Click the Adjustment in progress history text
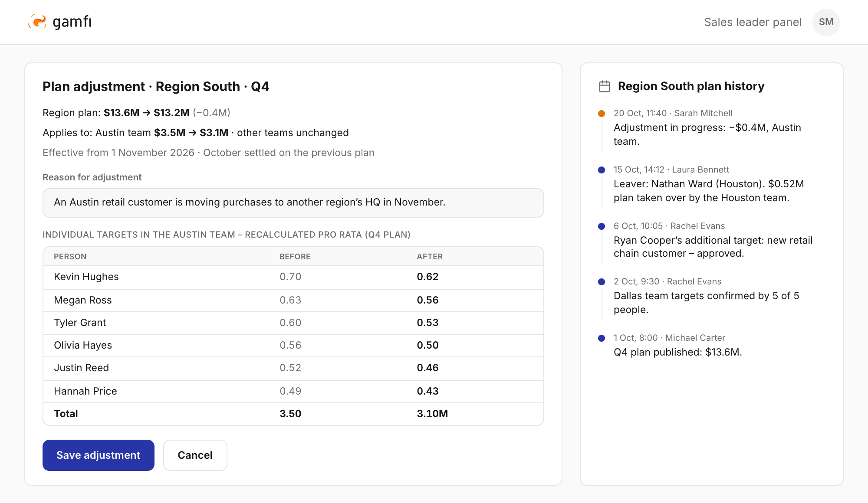Screen dimensions: 868x503 pyautogui.click(x=707, y=134)
